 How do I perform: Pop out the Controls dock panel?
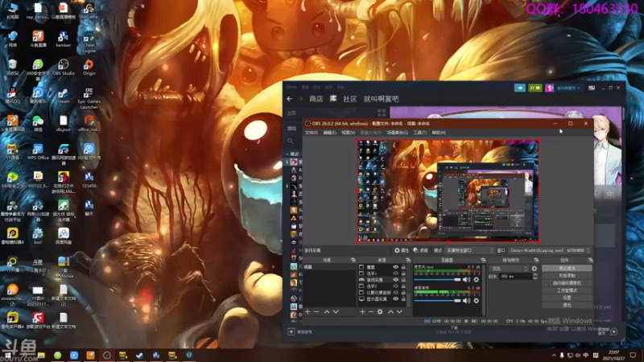[590, 260]
